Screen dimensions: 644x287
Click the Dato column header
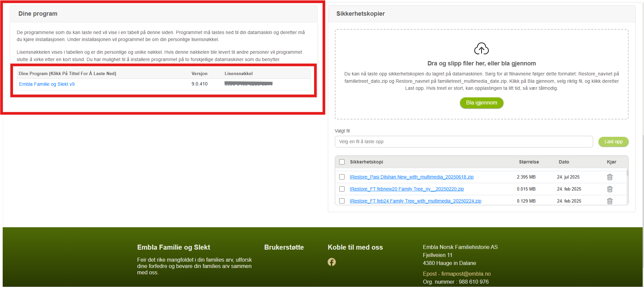564,162
